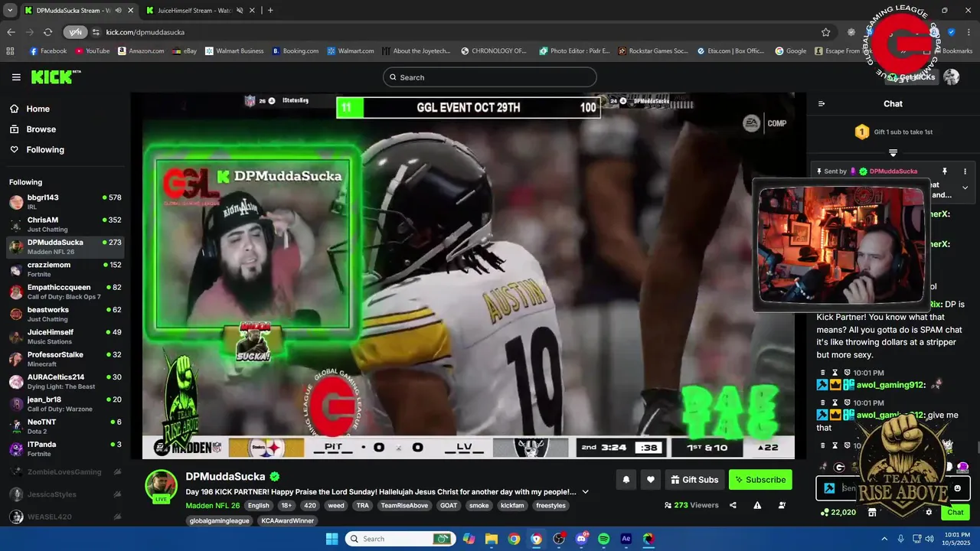This screenshot has height=551, width=980.
Task: Click the KCAAwardWinner tag
Action: click(287, 521)
